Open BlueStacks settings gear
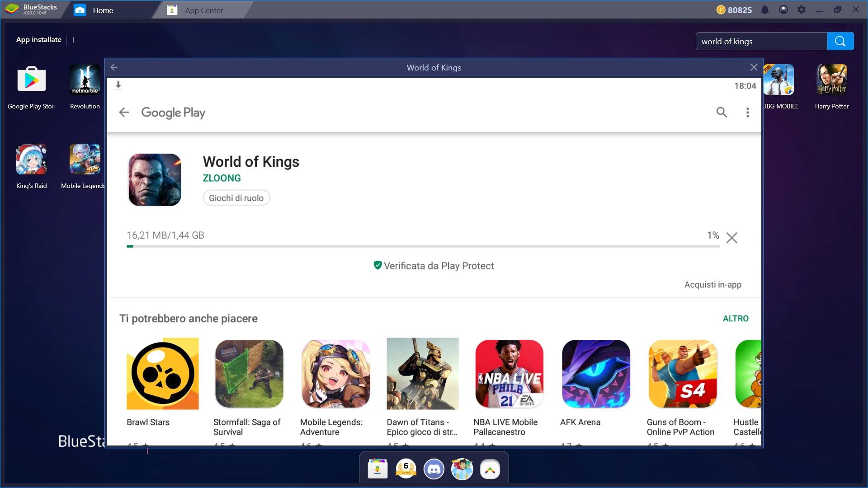Viewport: 868px width, 488px height. pyautogui.click(x=802, y=10)
